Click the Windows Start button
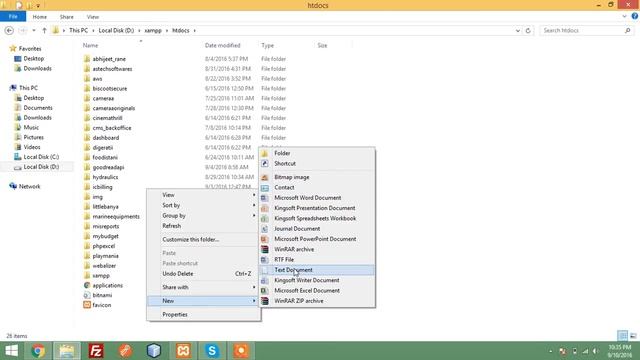 tap(11, 351)
